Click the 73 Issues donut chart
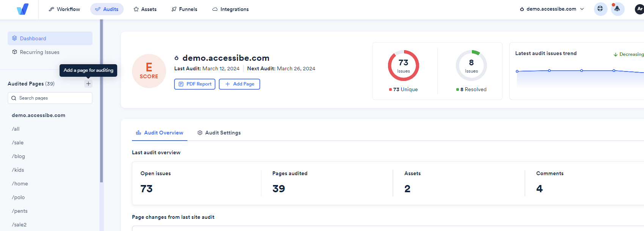The image size is (644, 231). coord(404,65)
